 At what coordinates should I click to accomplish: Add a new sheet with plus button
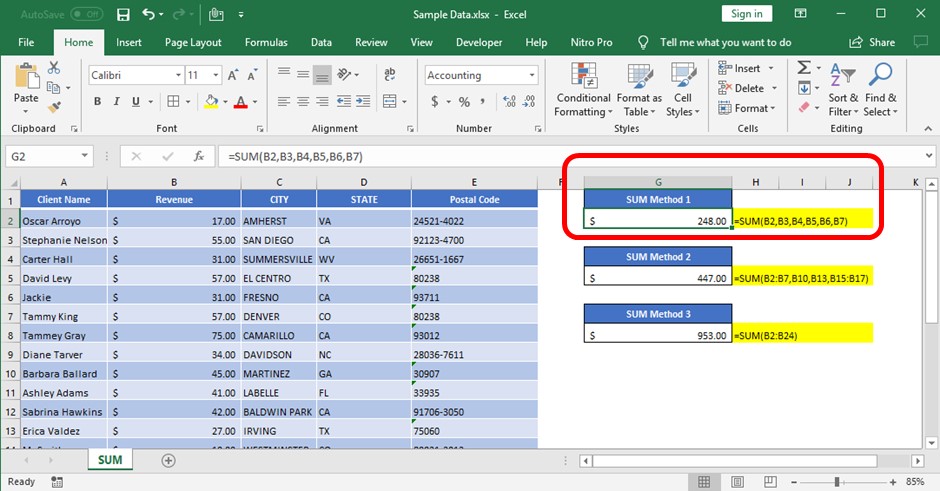[x=168, y=460]
